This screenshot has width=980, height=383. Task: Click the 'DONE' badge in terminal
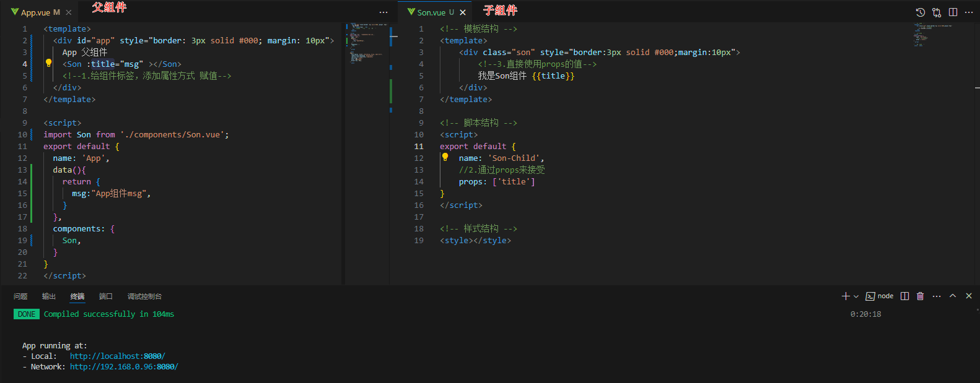[27, 314]
